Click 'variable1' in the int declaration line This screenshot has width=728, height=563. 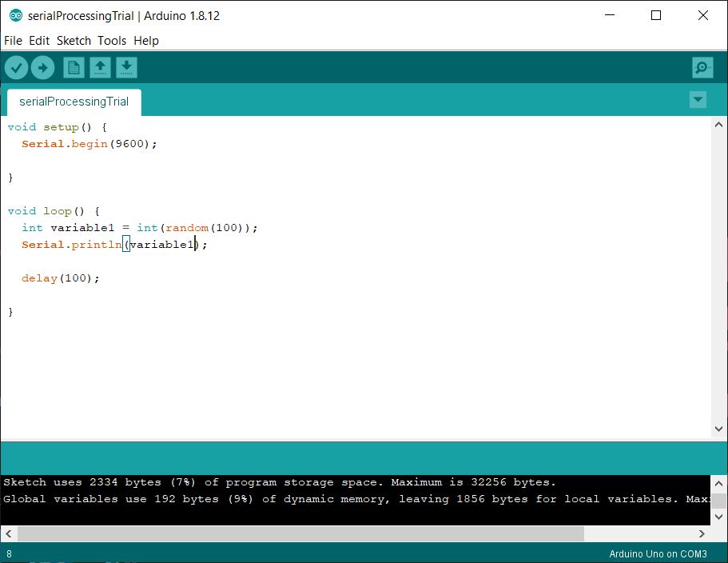(82, 228)
